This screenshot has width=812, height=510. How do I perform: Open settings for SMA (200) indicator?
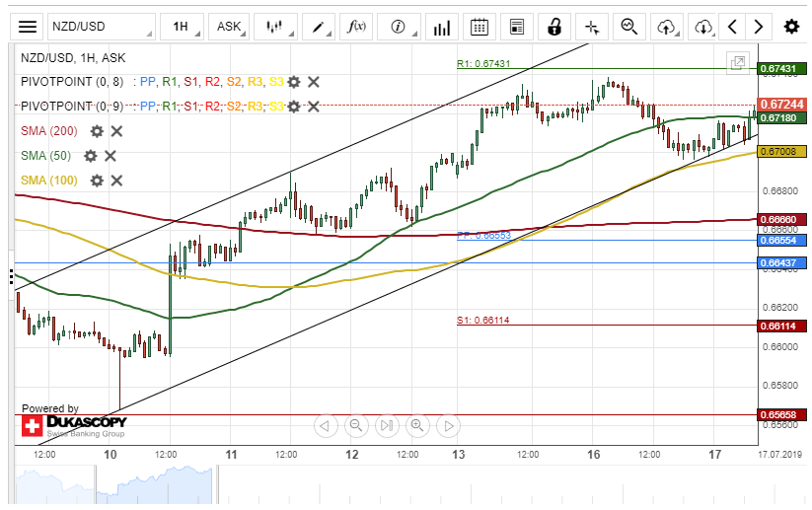97,130
